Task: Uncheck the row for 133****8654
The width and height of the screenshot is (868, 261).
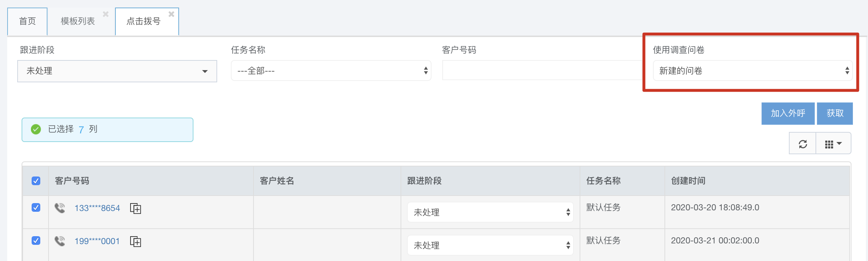Action: coord(36,207)
